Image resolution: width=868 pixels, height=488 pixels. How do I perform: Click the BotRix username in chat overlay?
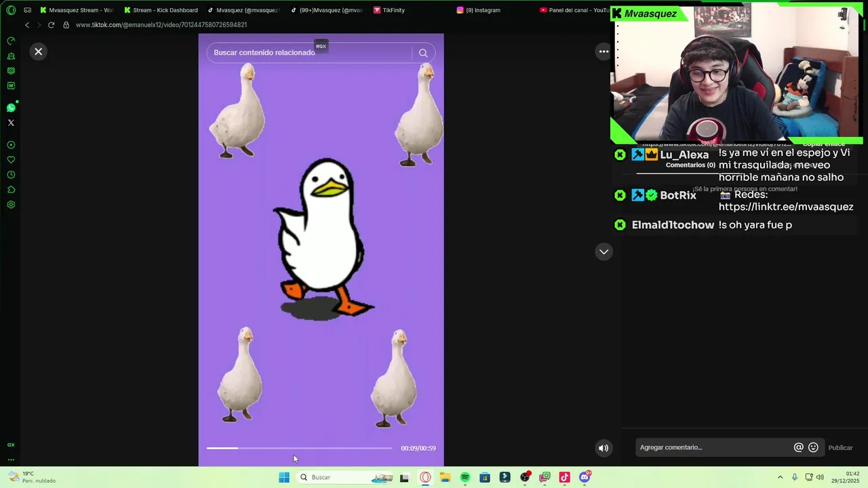click(x=678, y=195)
